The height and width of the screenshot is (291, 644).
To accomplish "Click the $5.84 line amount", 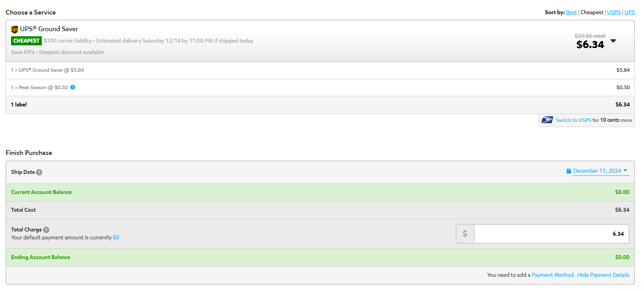I will pyautogui.click(x=623, y=70).
